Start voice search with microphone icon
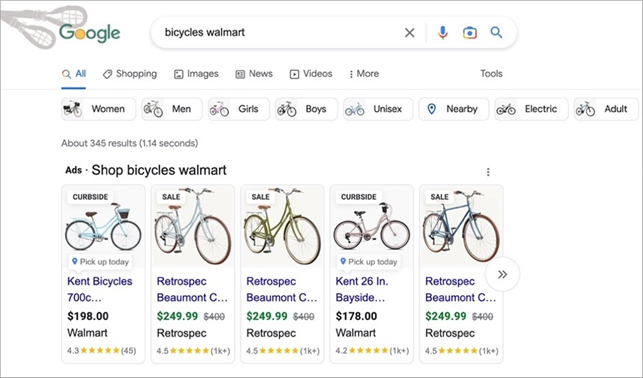The image size is (643, 378). pos(442,32)
